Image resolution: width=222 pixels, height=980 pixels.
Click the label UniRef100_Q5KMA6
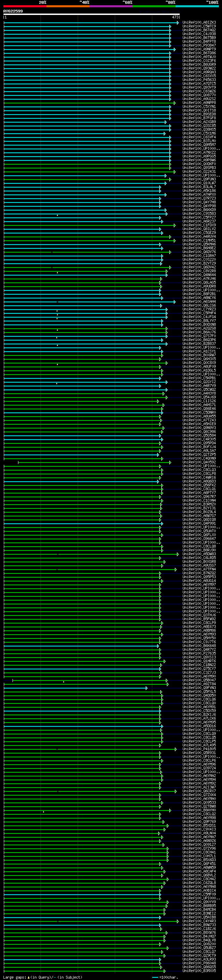click(x=199, y=244)
